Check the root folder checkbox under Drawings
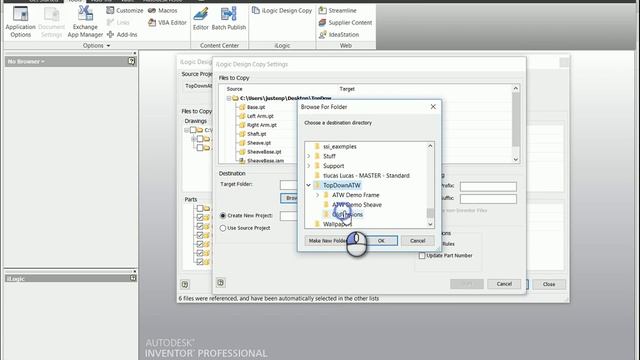 tap(193, 130)
